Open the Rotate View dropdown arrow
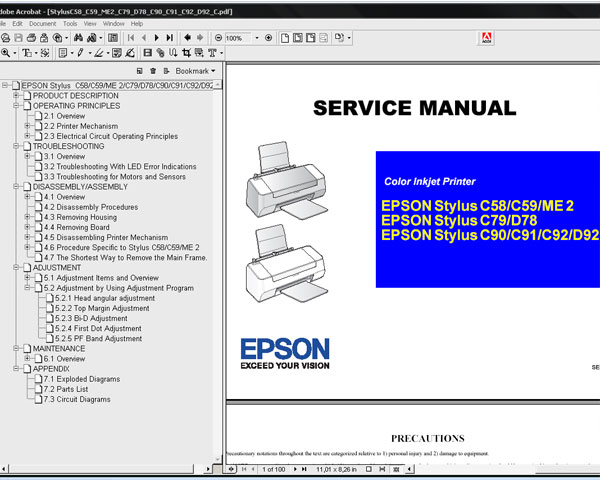600x480 pixels. pos(349,38)
